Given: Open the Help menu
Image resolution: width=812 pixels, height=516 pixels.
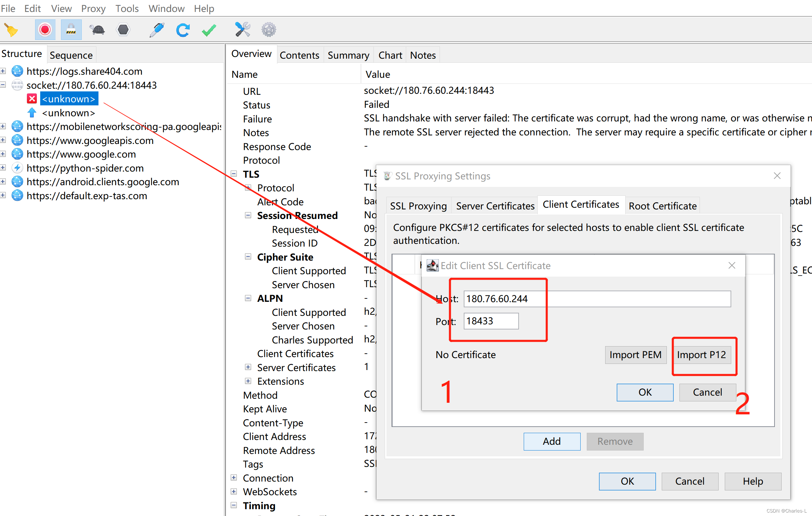Looking at the screenshot, I should tap(204, 8).
